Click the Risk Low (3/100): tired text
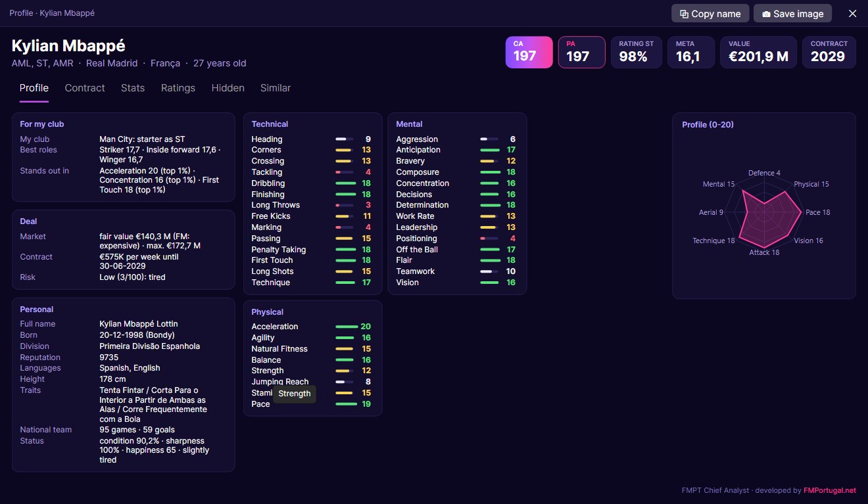Viewport: 868px width, 504px height. (x=132, y=277)
